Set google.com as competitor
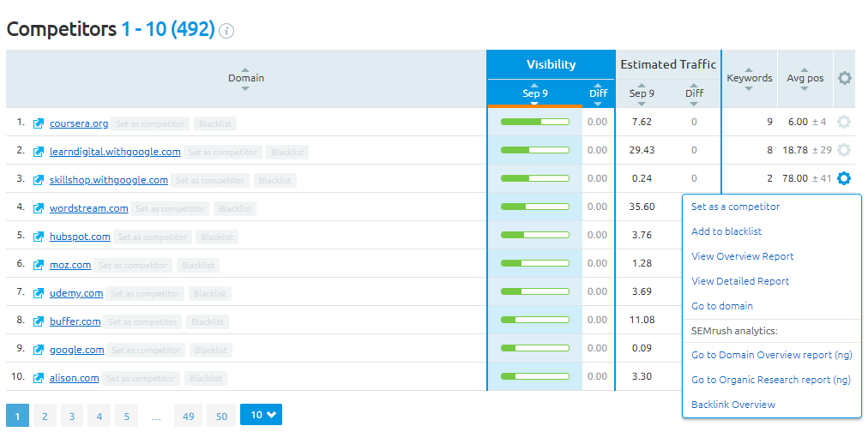Screen dimensions: 868x432 point(146,350)
